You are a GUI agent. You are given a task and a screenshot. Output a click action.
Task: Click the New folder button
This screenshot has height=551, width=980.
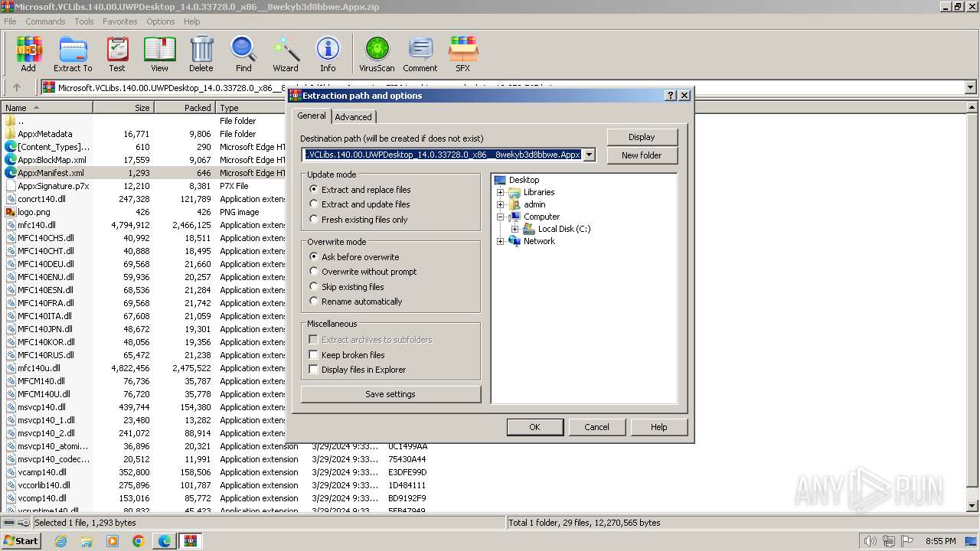642,155
